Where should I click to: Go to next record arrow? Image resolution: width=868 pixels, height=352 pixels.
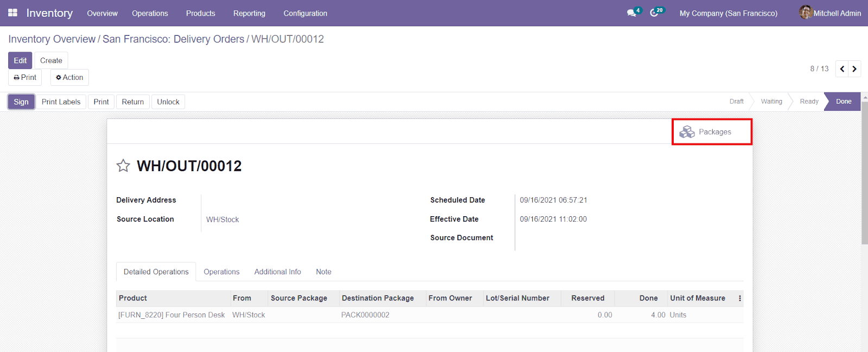(x=854, y=69)
